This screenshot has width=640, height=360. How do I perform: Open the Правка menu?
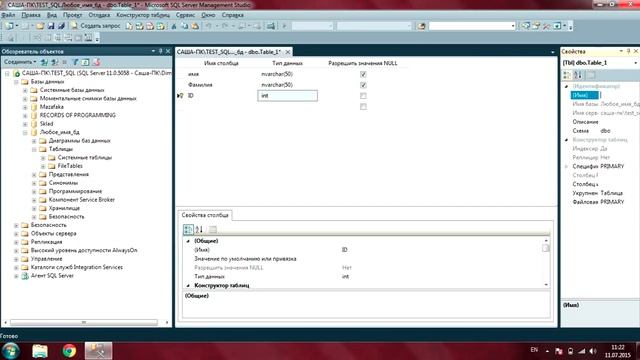(31, 15)
